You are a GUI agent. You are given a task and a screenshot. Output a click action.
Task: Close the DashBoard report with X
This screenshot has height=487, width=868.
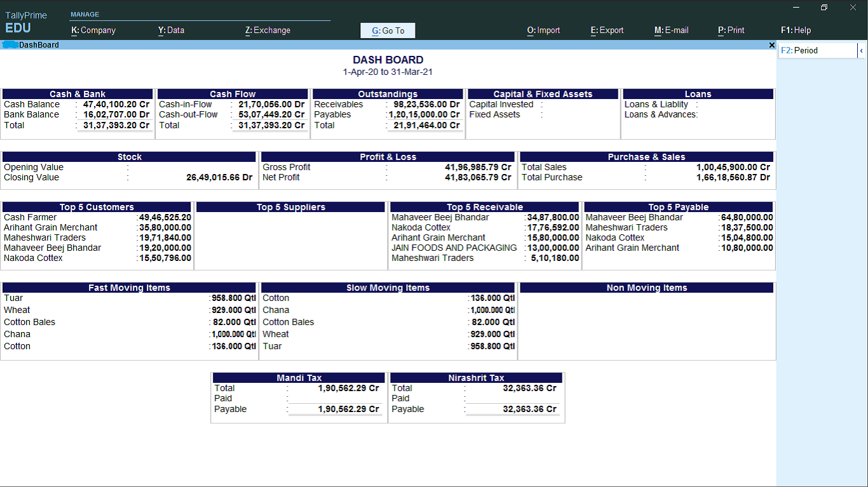coord(771,45)
